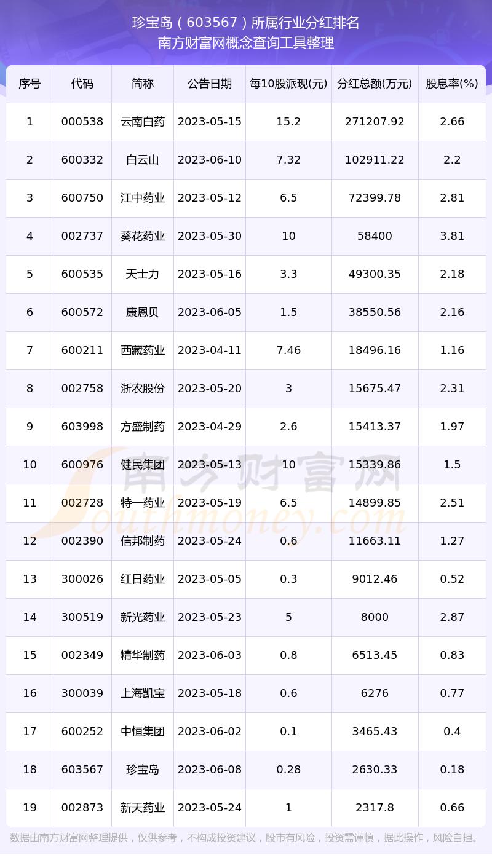Click the 代码 column header
This screenshot has width=492, height=868.
[x=82, y=84]
